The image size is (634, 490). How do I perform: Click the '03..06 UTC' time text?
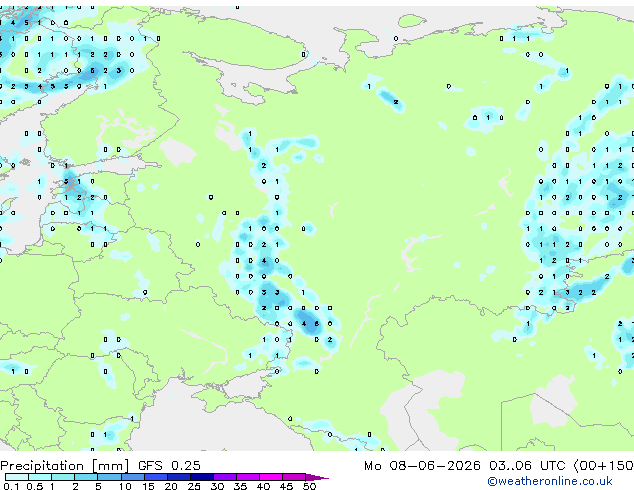point(526,466)
